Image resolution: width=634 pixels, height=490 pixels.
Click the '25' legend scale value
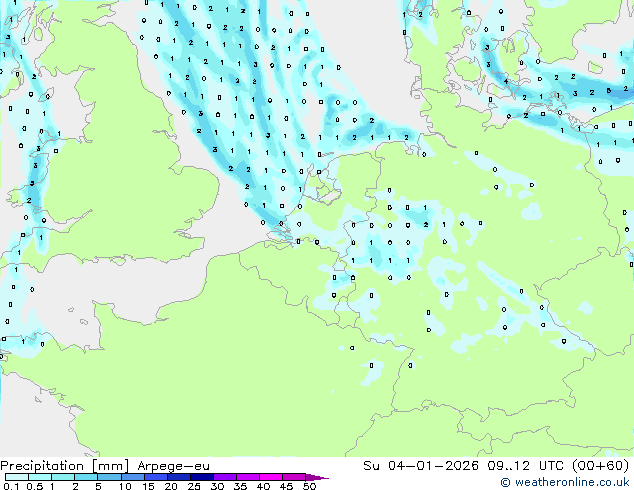coord(194,486)
